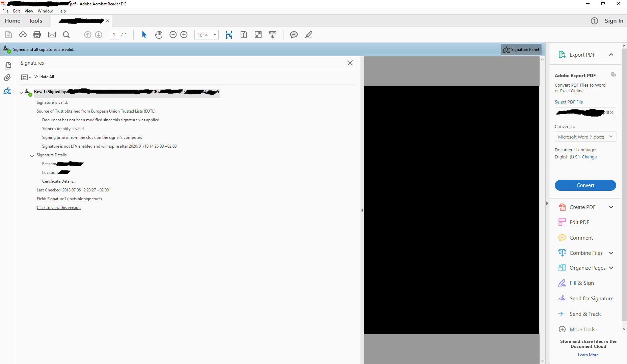
Task: Toggle the signatures sidebar icon
Action: coord(7,91)
